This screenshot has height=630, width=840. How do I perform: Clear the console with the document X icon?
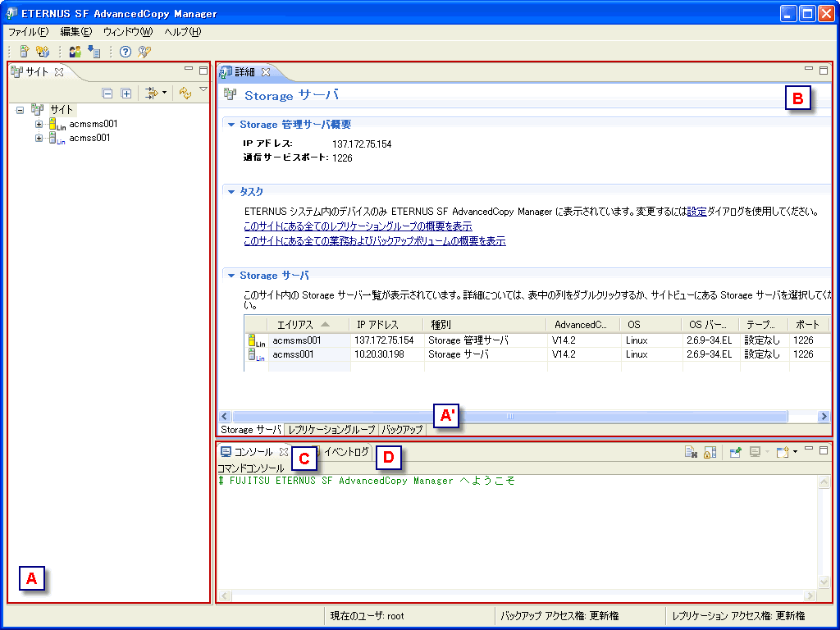(691, 452)
